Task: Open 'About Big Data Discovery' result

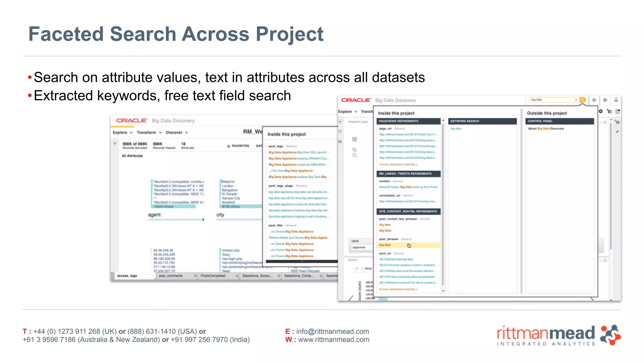Action: [546, 129]
